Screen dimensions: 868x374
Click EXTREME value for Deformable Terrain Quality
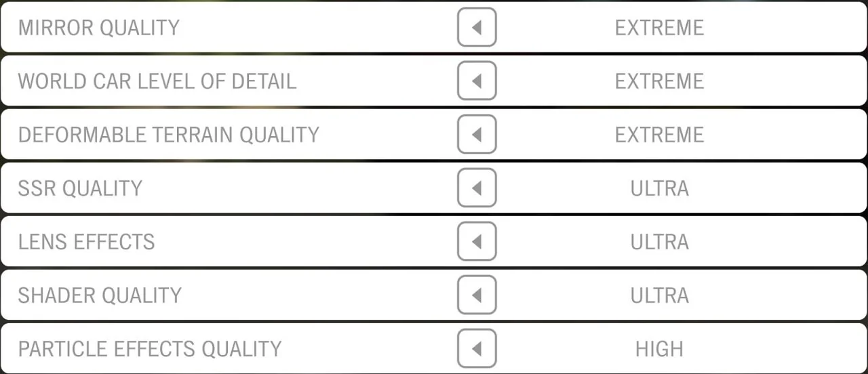coord(660,135)
